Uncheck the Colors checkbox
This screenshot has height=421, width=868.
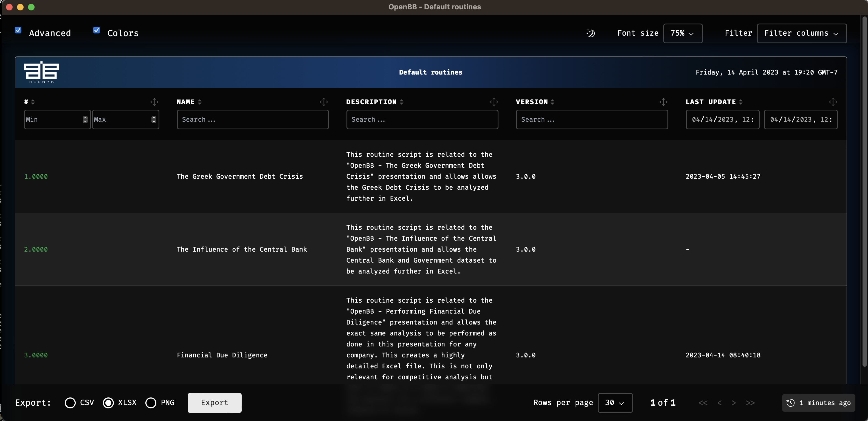pyautogui.click(x=96, y=30)
